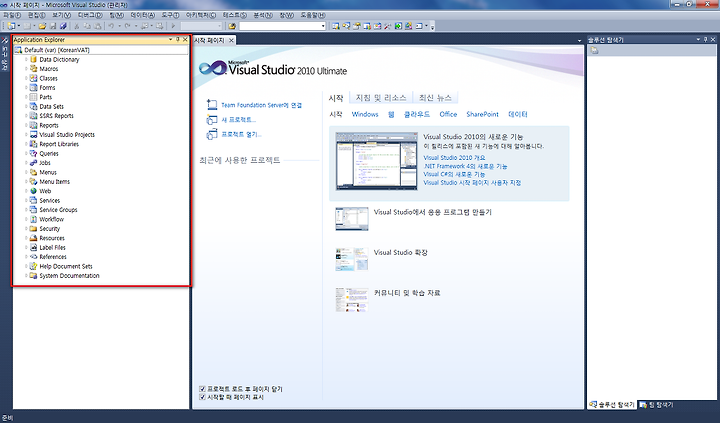Click the Resources node icon
This screenshot has width=720, height=423.
[x=33, y=238]
